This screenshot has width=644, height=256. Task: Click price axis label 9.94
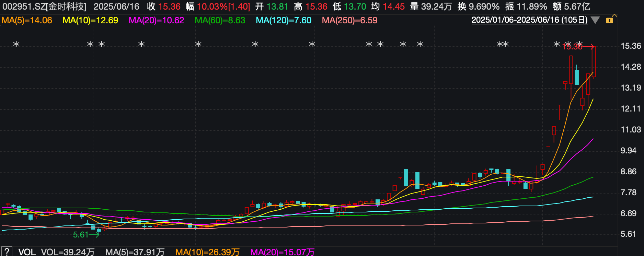(629, 151)
